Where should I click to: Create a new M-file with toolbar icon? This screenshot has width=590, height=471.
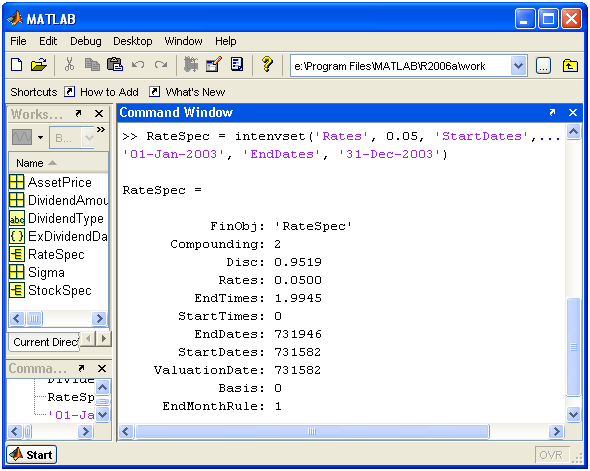point(17,65)
